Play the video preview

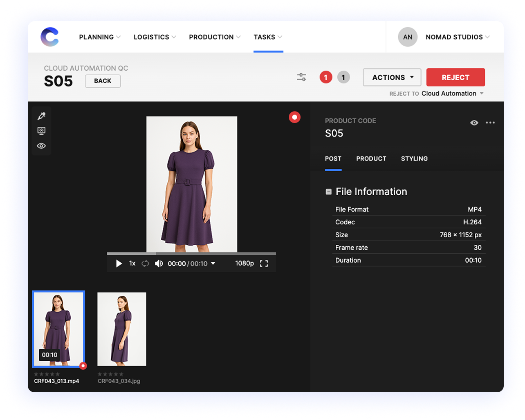pos(119,264)
